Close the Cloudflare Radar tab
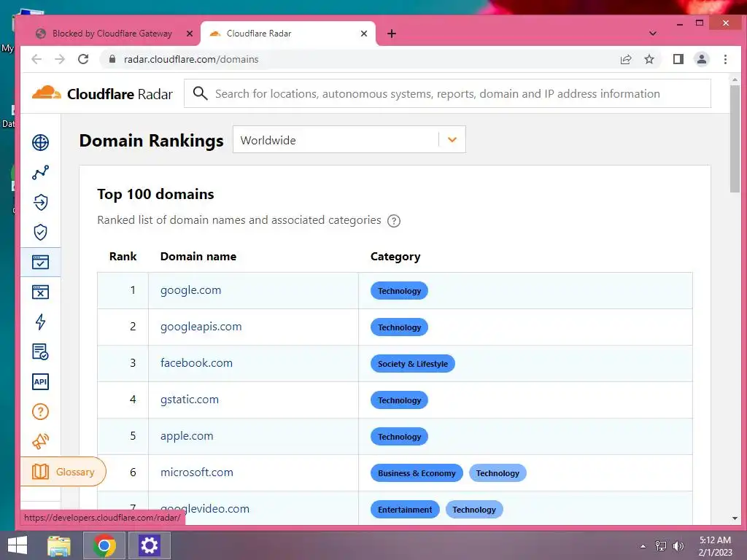 (x=364, y=34)
